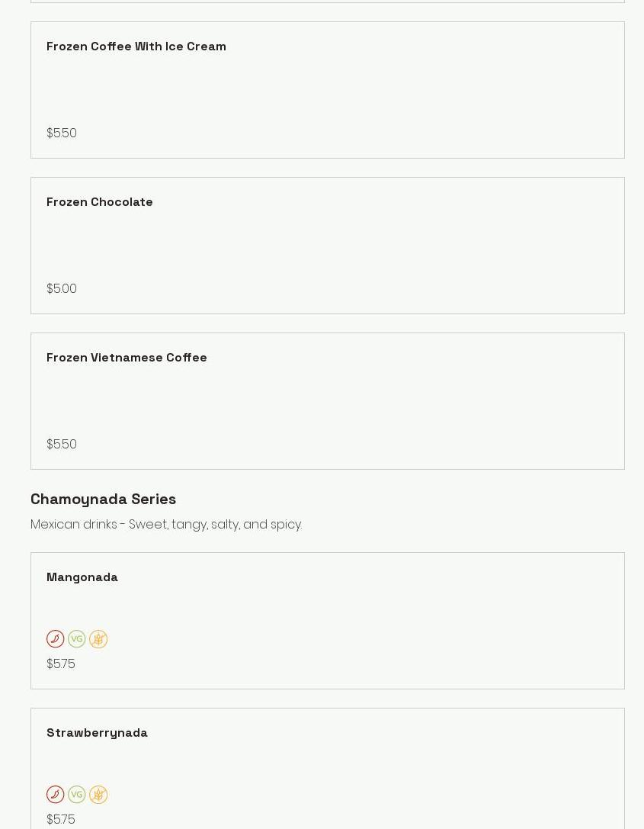This screenshot has width=644, height=829.
Task: Click the vegan VG icon under Mangonada
Action: 77,639
